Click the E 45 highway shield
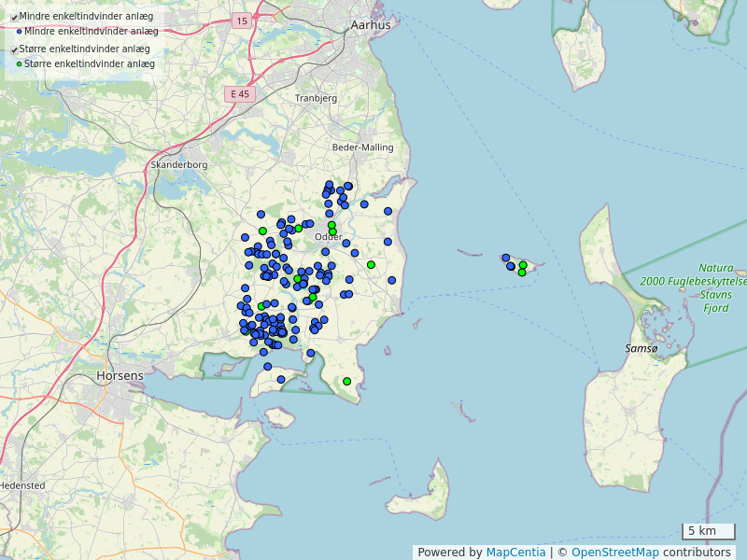Screen dimensions: 747x560 point(240,94)
